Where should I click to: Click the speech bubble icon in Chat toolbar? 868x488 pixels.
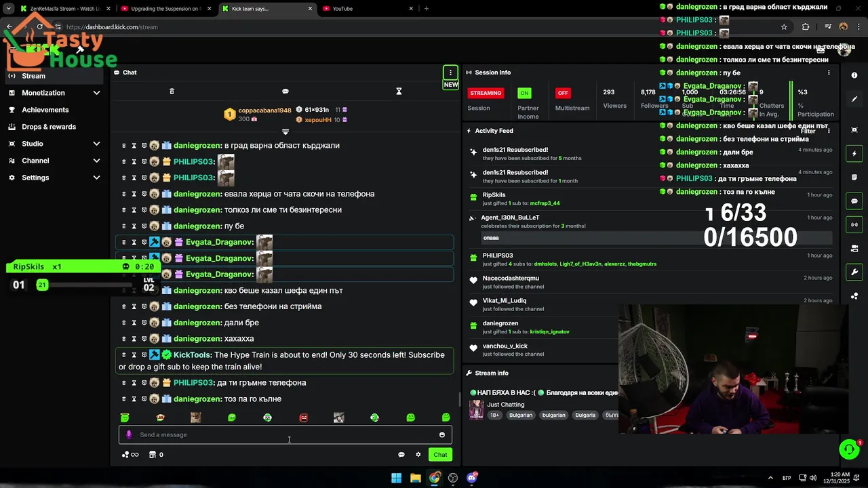tap(285, 91)
